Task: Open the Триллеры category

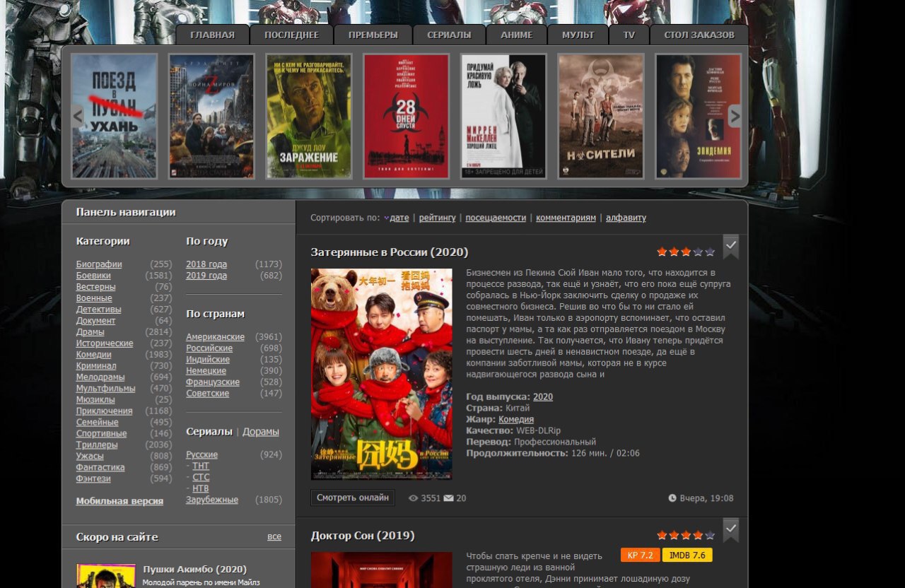Action: [x=97, y=445]
